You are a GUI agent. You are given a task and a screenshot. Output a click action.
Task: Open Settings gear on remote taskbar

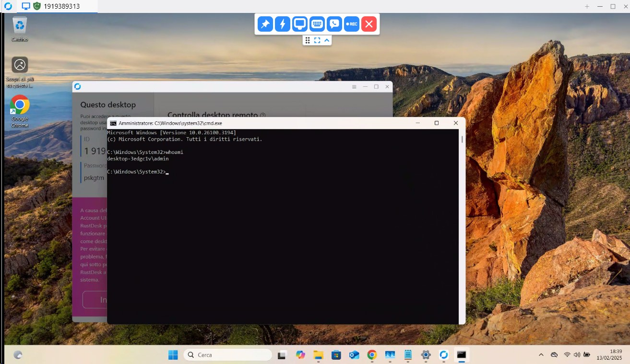(426, 355)
